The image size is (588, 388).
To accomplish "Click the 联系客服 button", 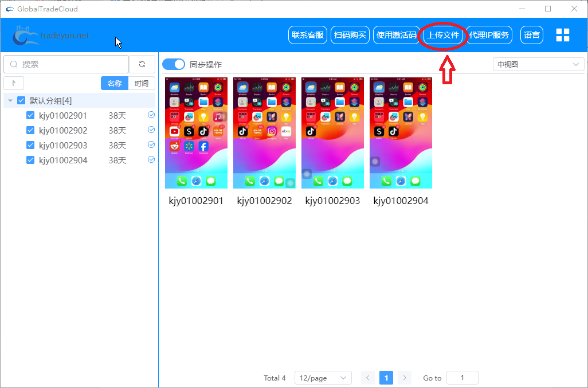I will point(308,35).
